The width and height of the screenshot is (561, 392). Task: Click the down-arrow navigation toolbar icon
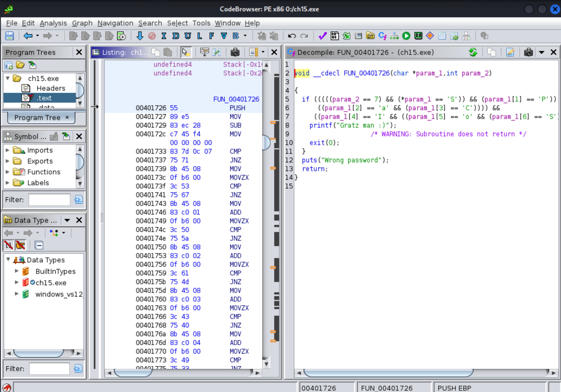140,36
